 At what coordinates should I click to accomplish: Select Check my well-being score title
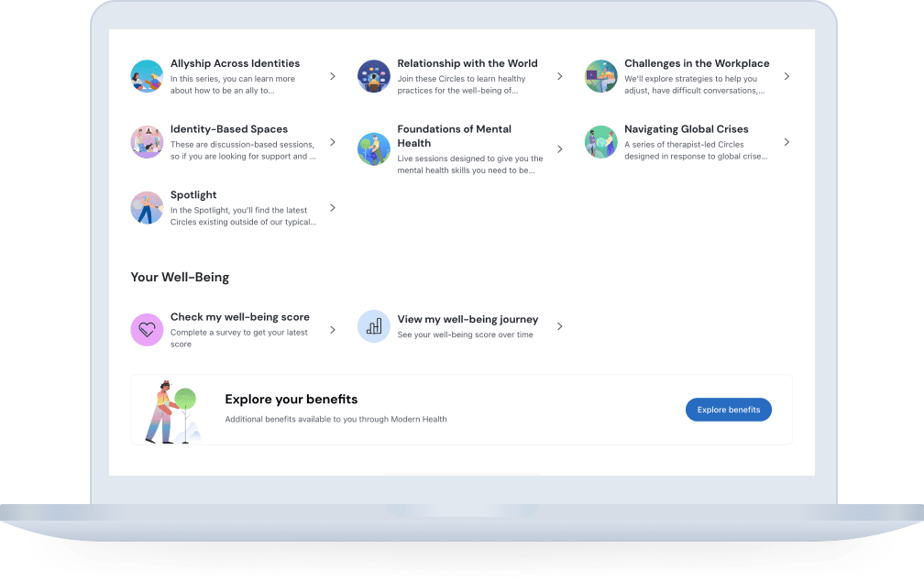240,317
